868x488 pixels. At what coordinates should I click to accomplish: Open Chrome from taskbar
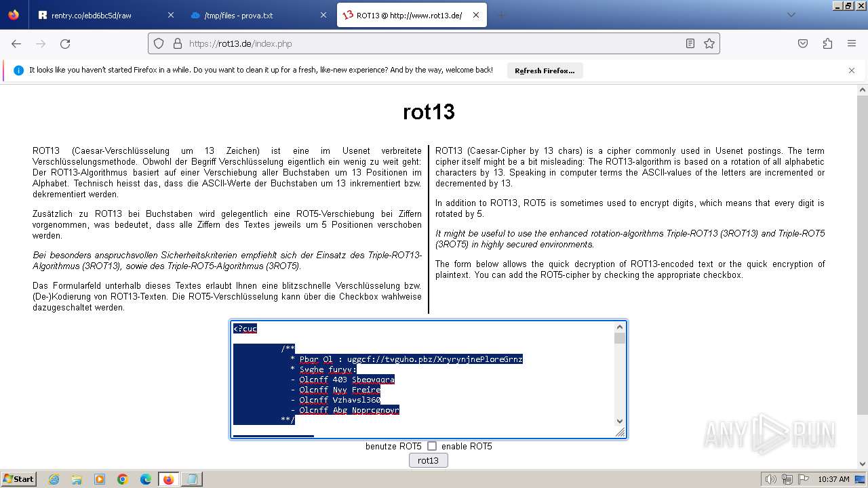click(x=123, y=479)
